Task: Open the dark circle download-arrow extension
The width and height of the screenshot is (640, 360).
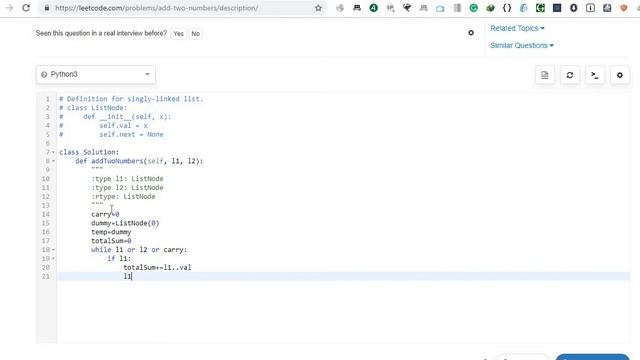Action: (x=573, y=8)
